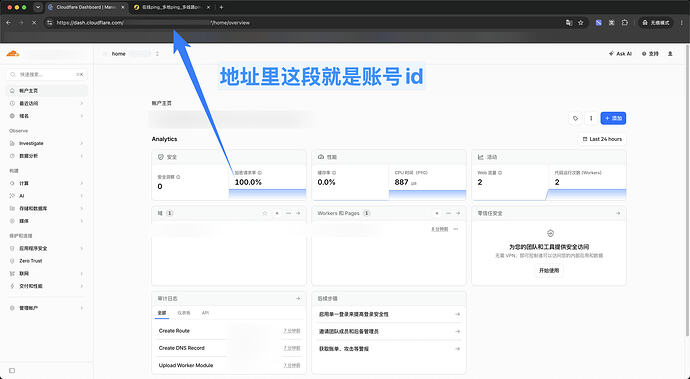Open the arrow in 零信任安全 card header
690x379 pixels.
point(618,213)
